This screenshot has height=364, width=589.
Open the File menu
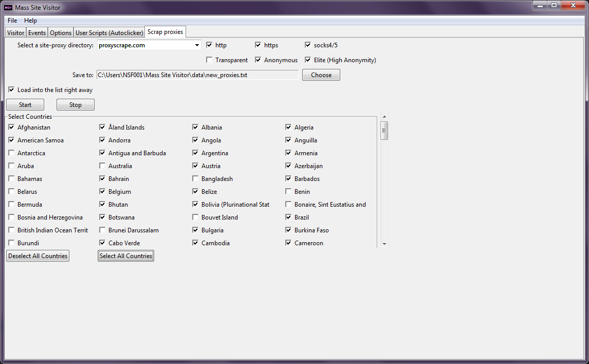point(12,21)
